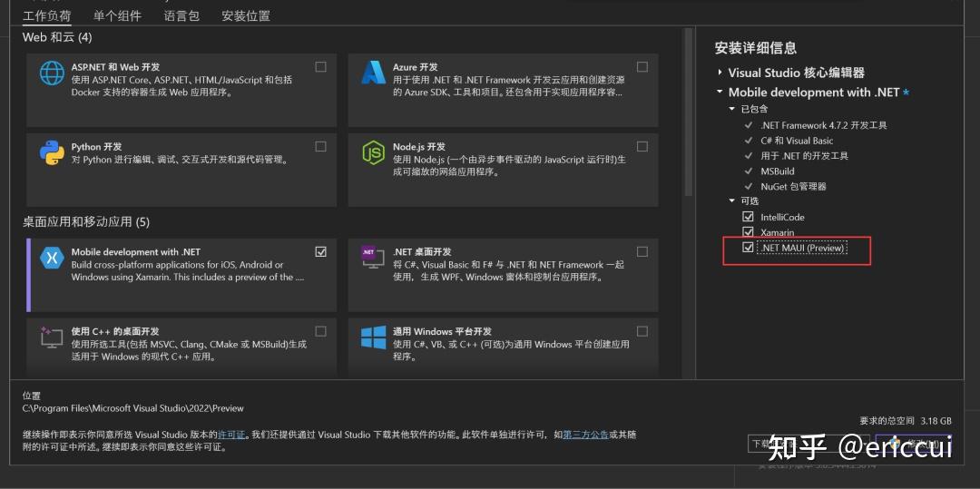The image size is (980, 489).
Task: Enable the 使用 C++ 的桌面开发 checkbox
Action: (320, 331)
